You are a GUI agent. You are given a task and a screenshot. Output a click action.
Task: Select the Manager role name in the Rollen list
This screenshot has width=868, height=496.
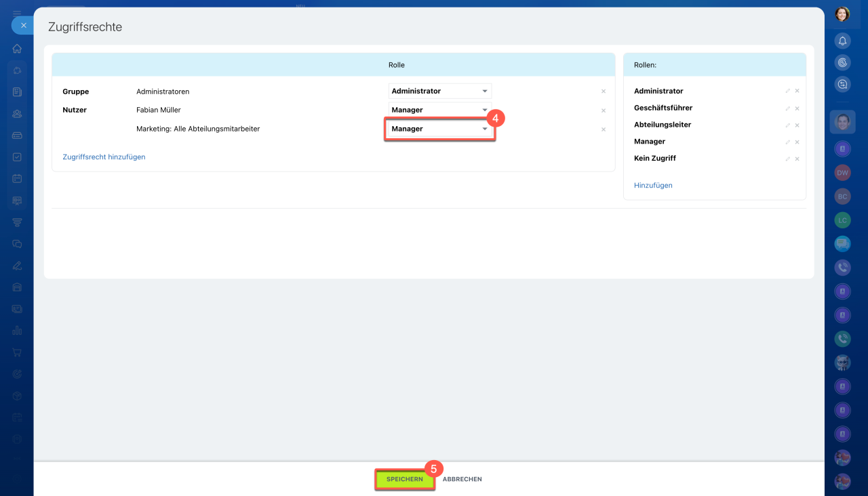click(650, 142)
